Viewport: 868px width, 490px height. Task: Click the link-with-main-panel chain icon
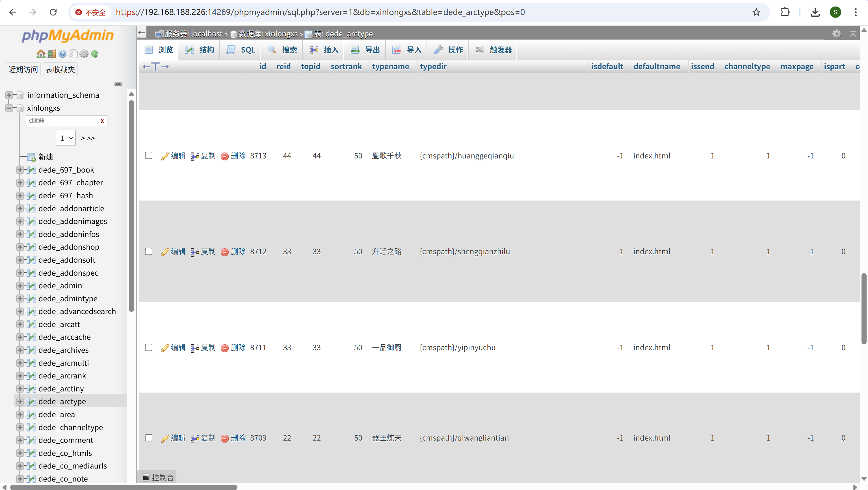click(118, 84)
